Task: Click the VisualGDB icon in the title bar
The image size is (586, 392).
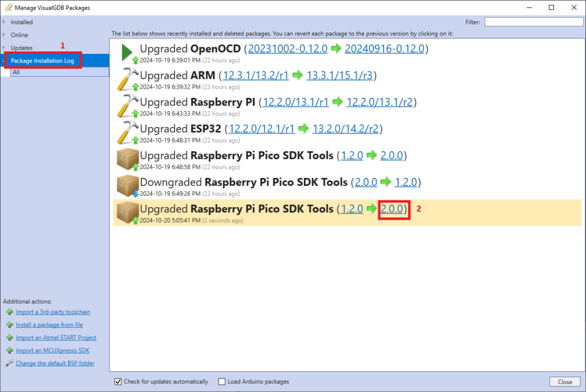Action: pos(8,7)
